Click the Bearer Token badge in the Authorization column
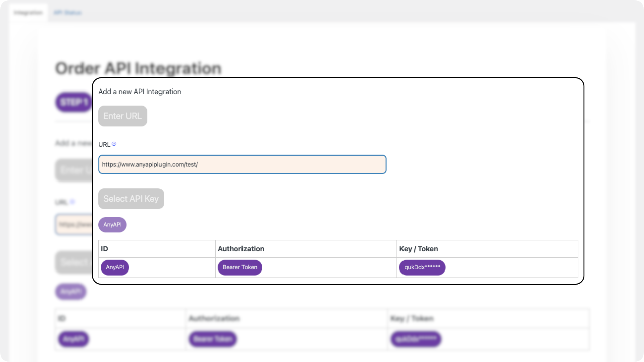 click(239, 267)
